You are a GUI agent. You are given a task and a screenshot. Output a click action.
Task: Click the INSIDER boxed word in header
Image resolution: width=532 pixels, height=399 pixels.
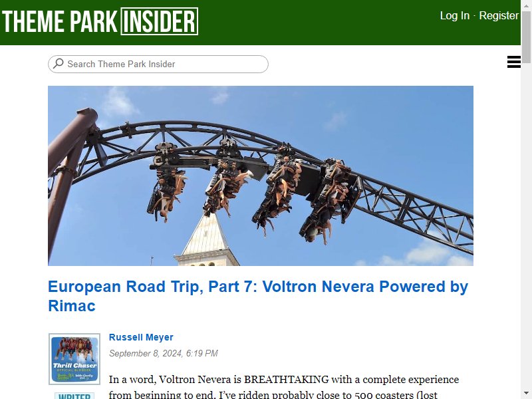160,21
